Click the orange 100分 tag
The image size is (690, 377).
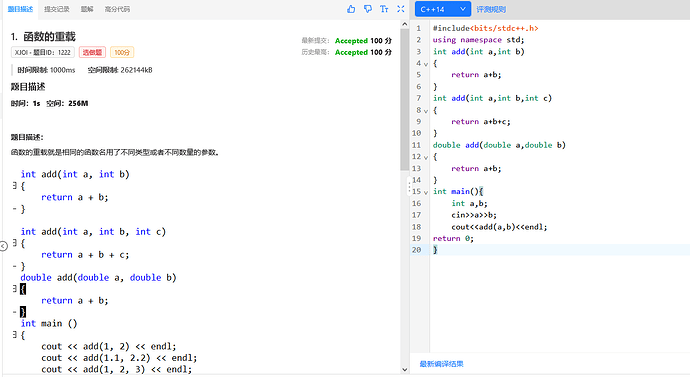(x=122, y=52)
